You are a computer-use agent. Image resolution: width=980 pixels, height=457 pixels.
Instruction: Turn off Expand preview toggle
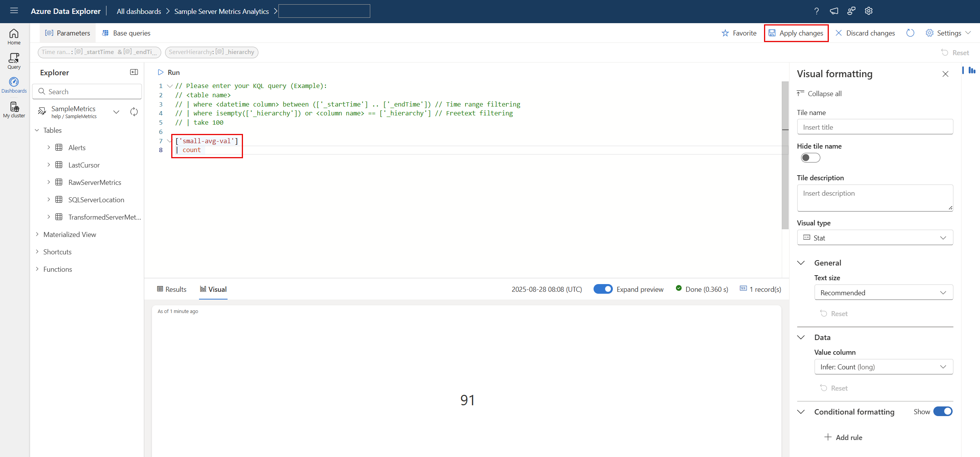pyautogui.click(x=603, y=289)
